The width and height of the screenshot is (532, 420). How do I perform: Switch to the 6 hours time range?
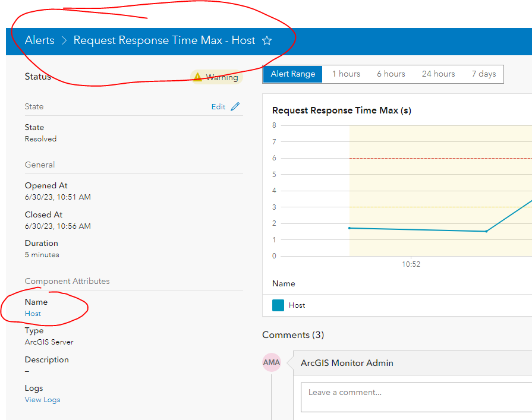[391, 74]
